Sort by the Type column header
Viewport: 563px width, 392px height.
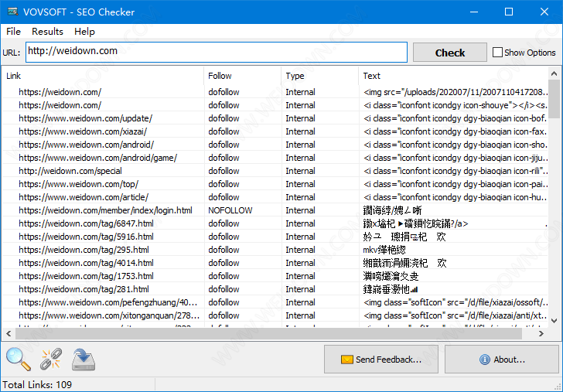(320, 76)
